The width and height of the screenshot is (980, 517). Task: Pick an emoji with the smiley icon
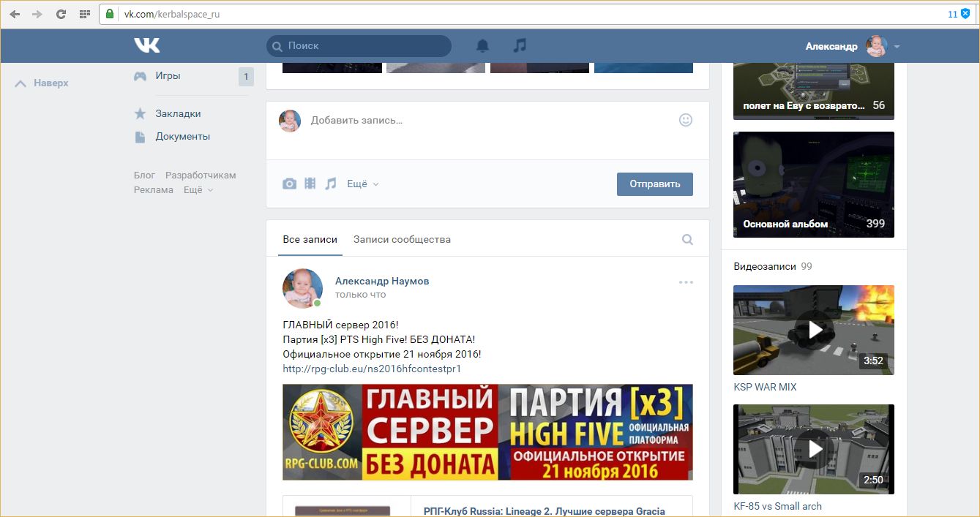(686, 120)
